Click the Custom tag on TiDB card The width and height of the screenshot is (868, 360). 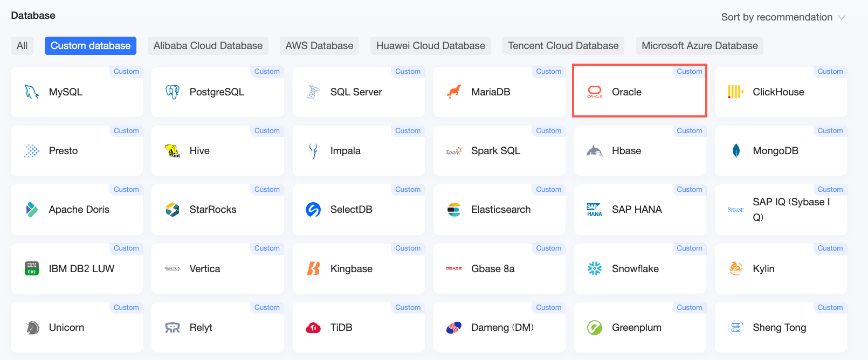408,308
